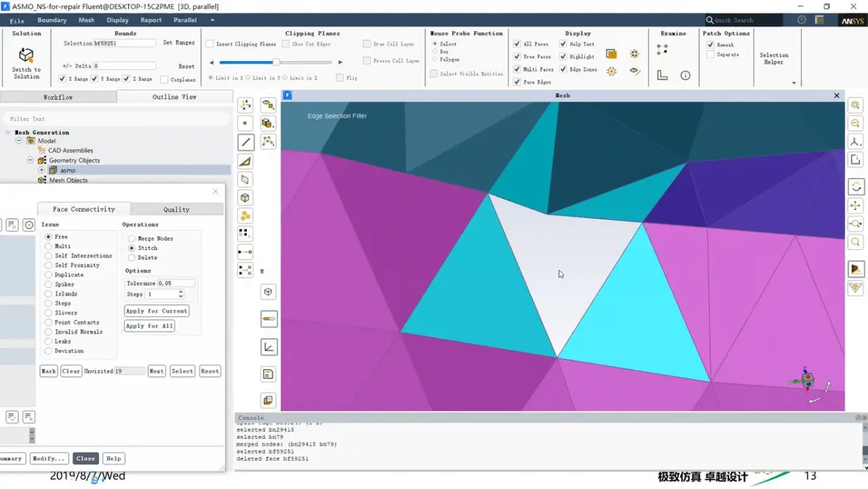868x489 pixels.
Task: Select the Merge Nodes operation radio button
Action: [x=132, y=239]
